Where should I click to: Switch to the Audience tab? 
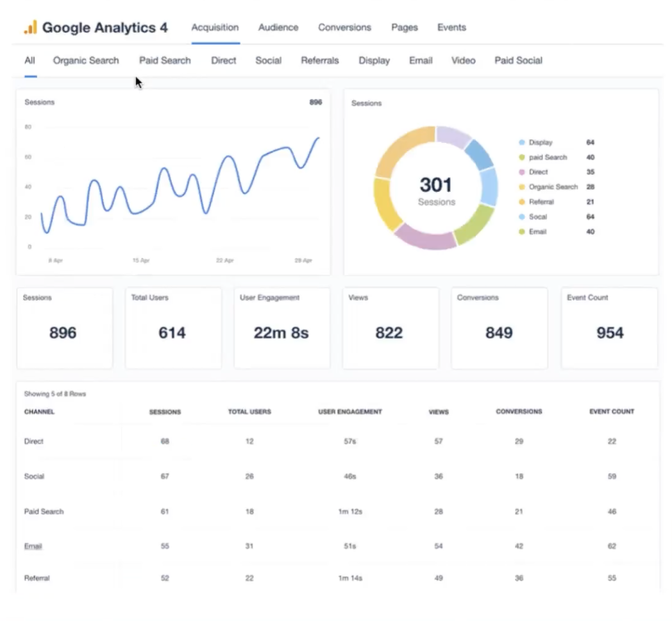coord(278,28)
